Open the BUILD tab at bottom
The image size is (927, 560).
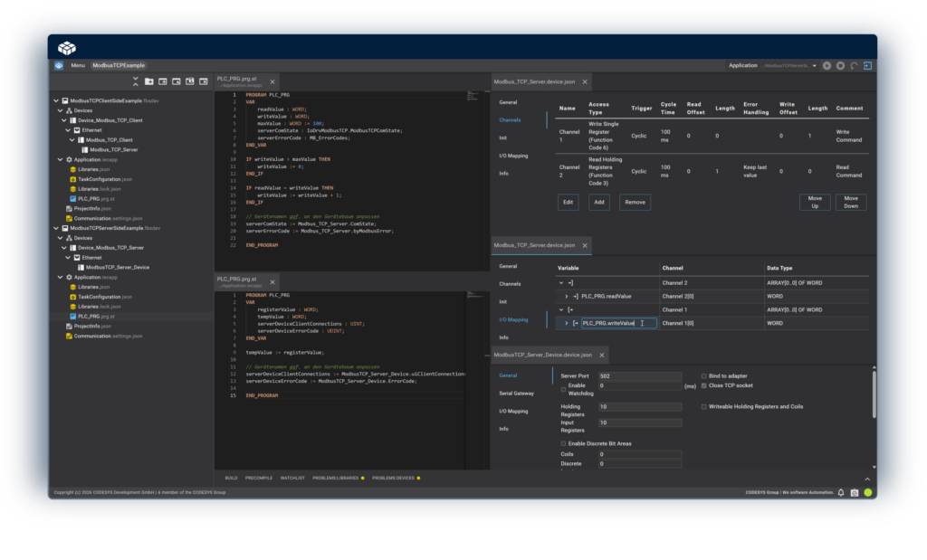pyautogui.click(x=231, y=478)
